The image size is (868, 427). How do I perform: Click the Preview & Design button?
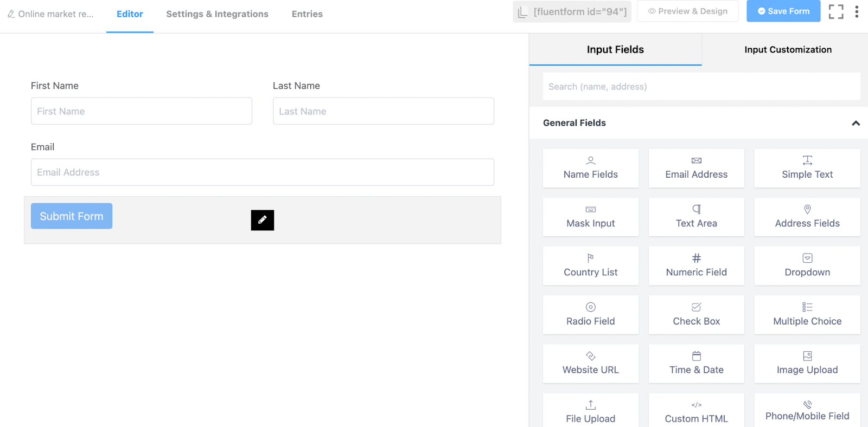[x=687, y=11]
